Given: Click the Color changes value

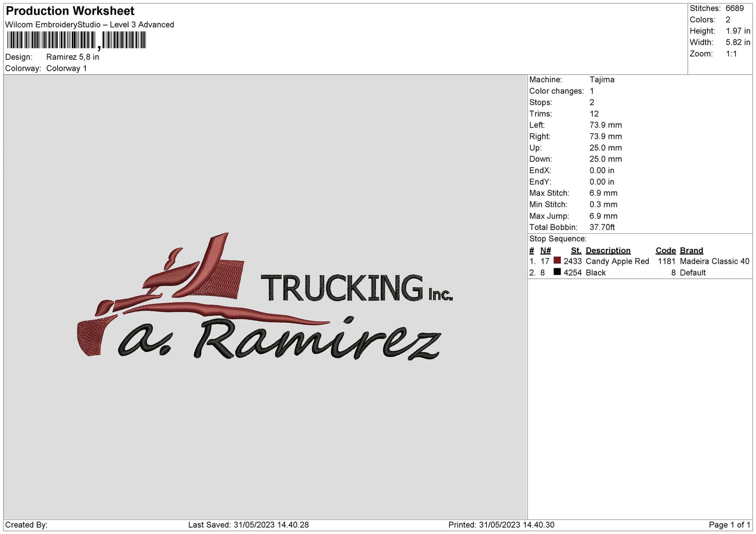Looking at the screenshot, I should 592,91.
